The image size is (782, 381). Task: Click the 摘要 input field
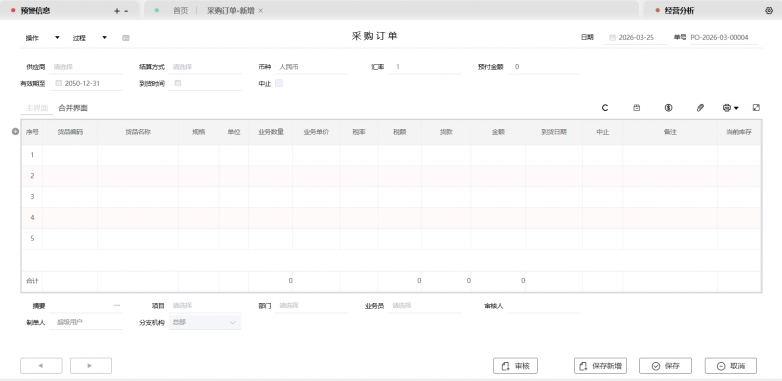[86, 306]
